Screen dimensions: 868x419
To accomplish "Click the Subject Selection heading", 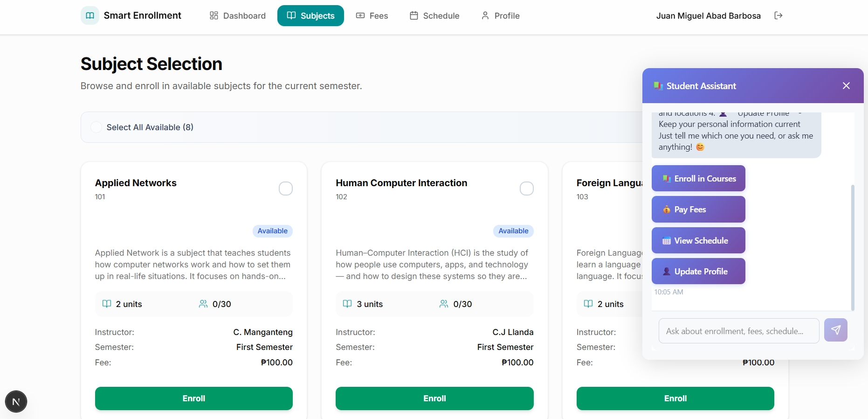I will pyautogui.click(x=152, y=64).
